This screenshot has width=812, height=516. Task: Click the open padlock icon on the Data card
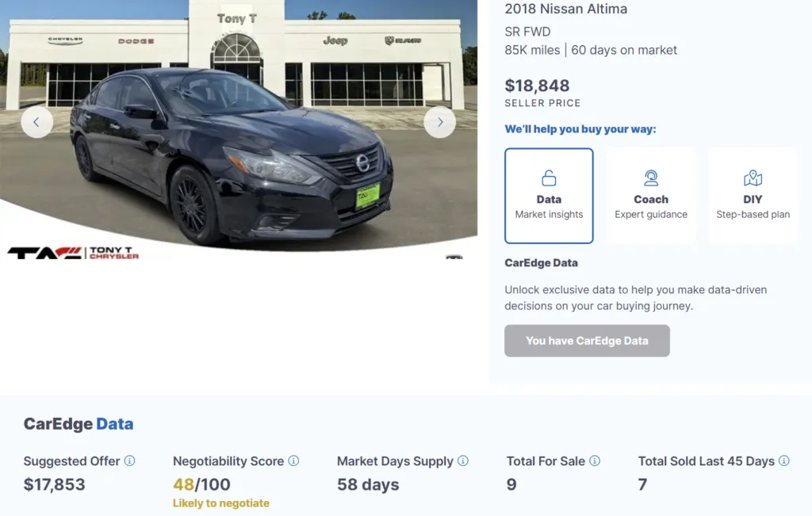(x=549, y=176)
